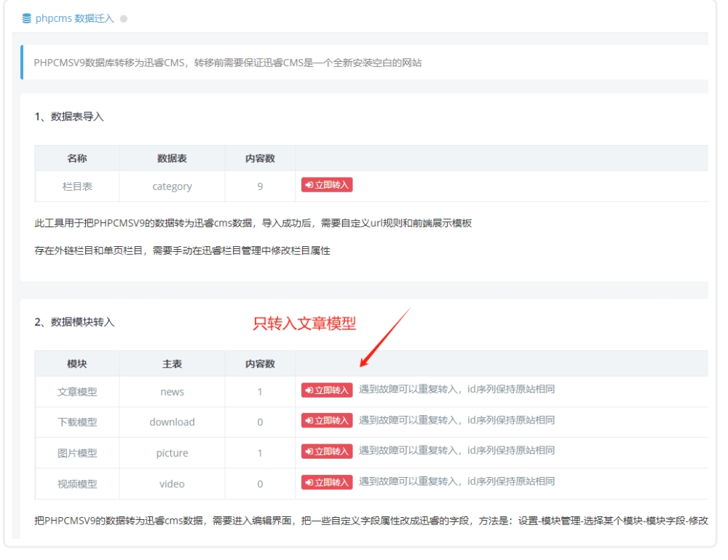
Task: Click 立即转入 for 文章模型 news row
Action: point(327,390)
